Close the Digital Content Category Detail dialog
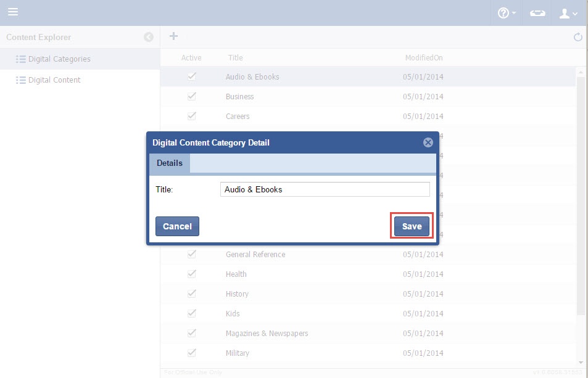The width and height of the screenshot is (588, 378). point(428,142)
